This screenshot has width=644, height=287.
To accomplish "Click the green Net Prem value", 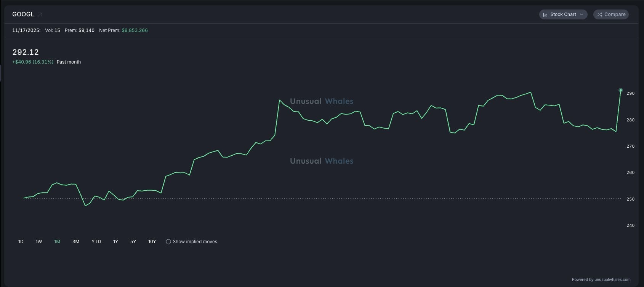I will [x=135, y=30].
